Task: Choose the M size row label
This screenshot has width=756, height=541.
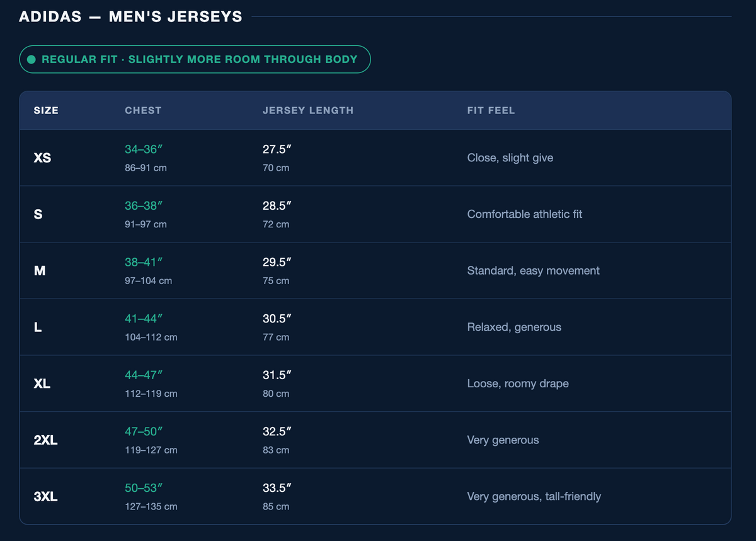Action: pyautogui.click(x=40, y=271)
